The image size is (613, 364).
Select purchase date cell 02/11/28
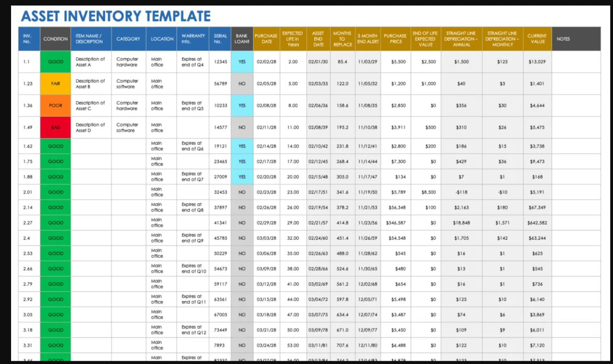click(x=267, y=127)
